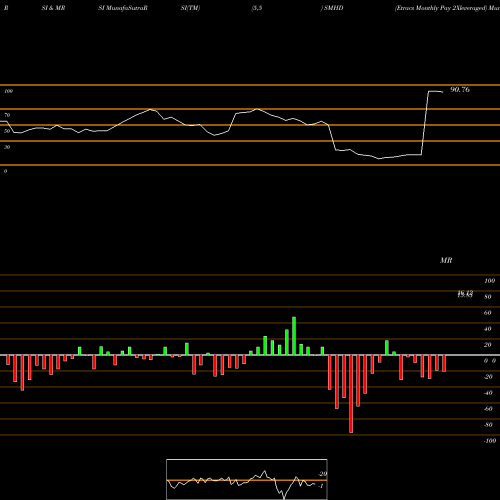Click the tallest green bar in MR histogram

(294, 336)
